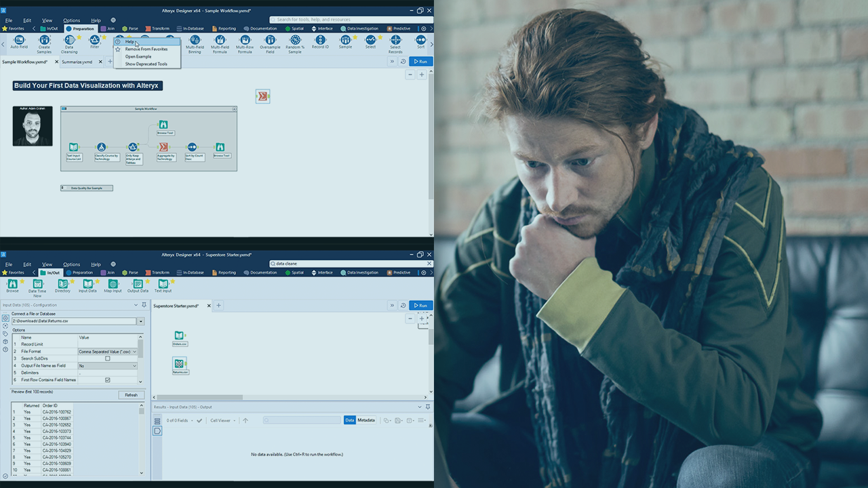Image resolution: width=868 pixels, height=488 pixels.
Task: Click the Refresh button under the preview
Action: point(132,394)
